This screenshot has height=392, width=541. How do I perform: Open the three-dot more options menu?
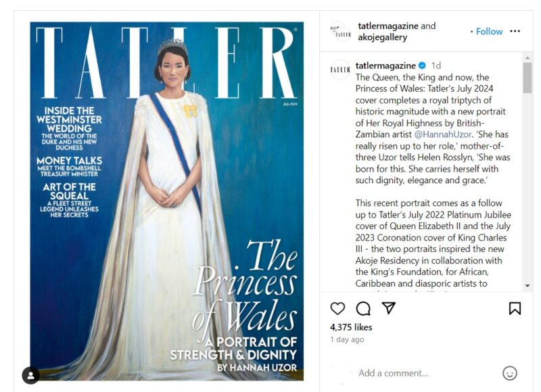pos(515,31)
